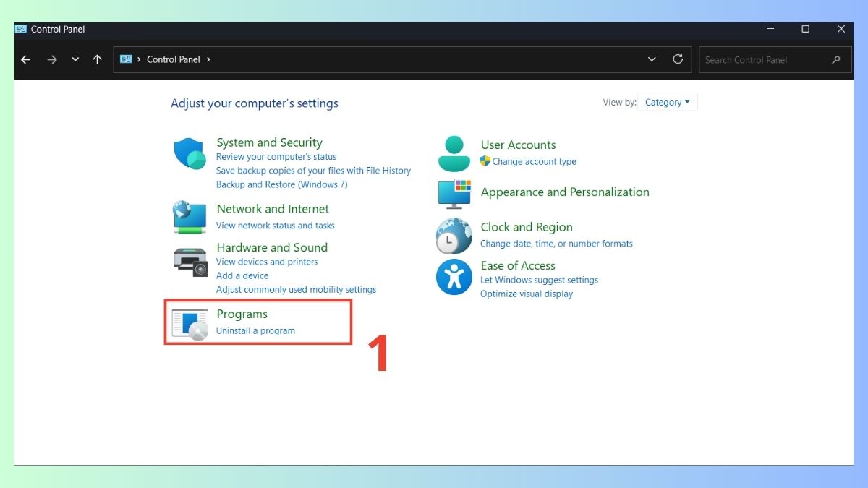Click the Network and Internet globe icon

click(190, 217)
